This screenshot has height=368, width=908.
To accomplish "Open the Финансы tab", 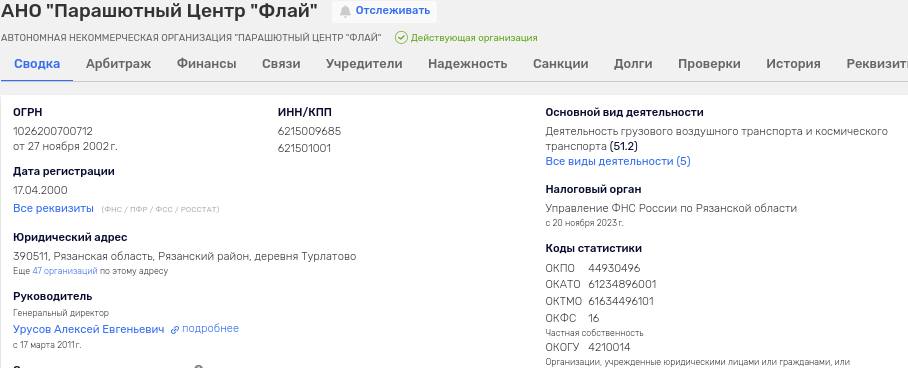I will pos(207,64).
